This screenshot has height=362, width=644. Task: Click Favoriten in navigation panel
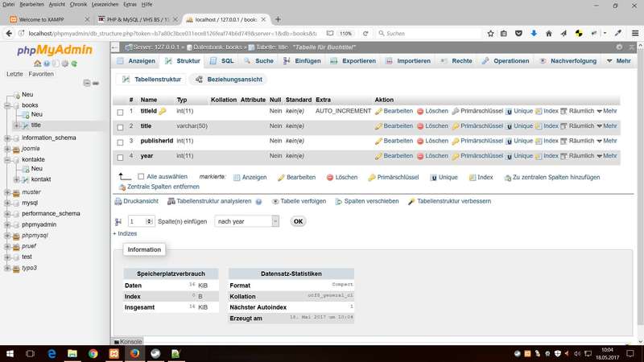41,74
